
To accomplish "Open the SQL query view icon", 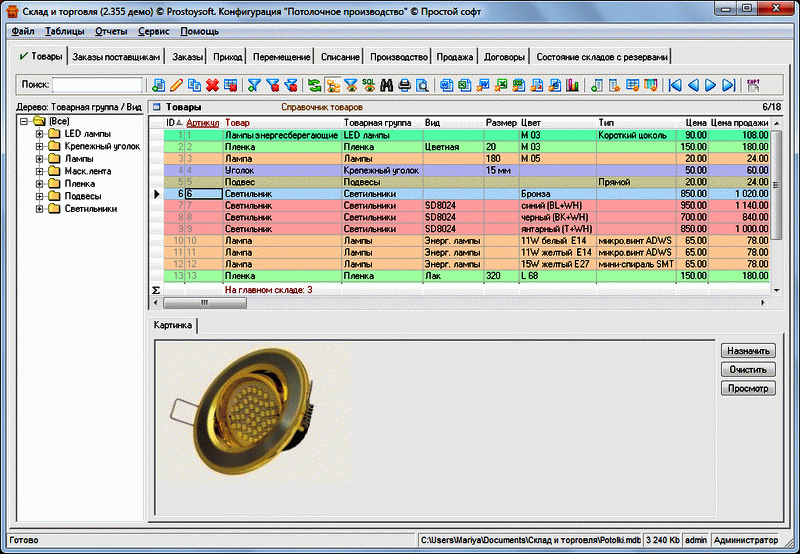I will pos(369,85).
